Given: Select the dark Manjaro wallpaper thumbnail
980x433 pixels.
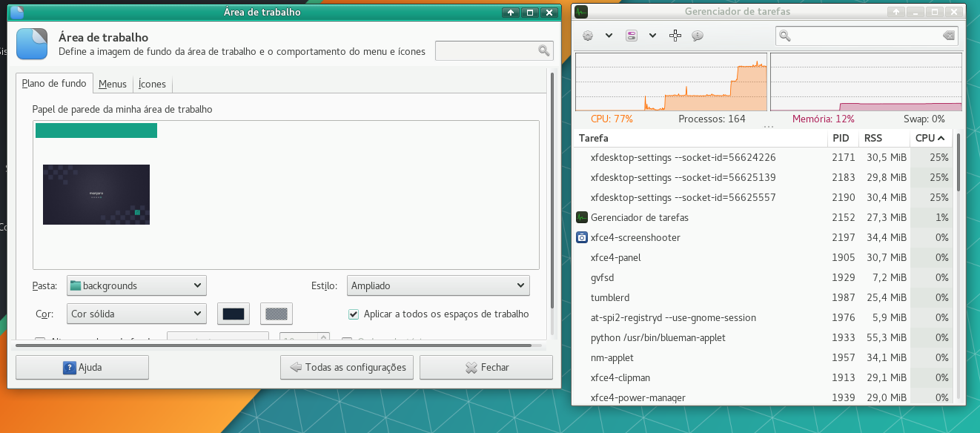Looking at the screenshot, I should point(96,194).
